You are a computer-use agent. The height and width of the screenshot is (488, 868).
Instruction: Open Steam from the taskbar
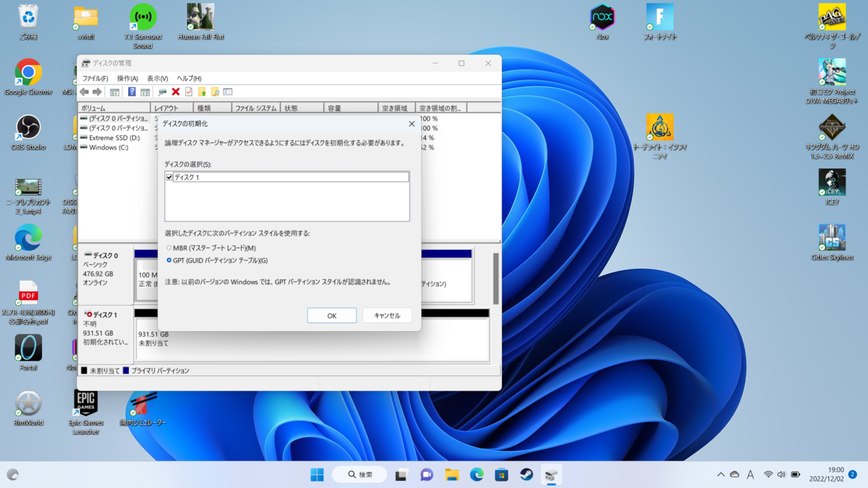(527, 475)
